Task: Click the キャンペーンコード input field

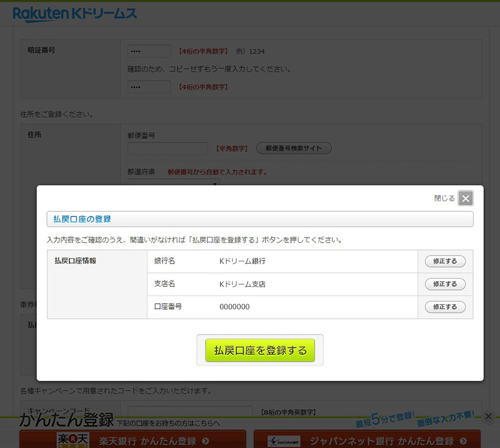Action: point(190,411)
